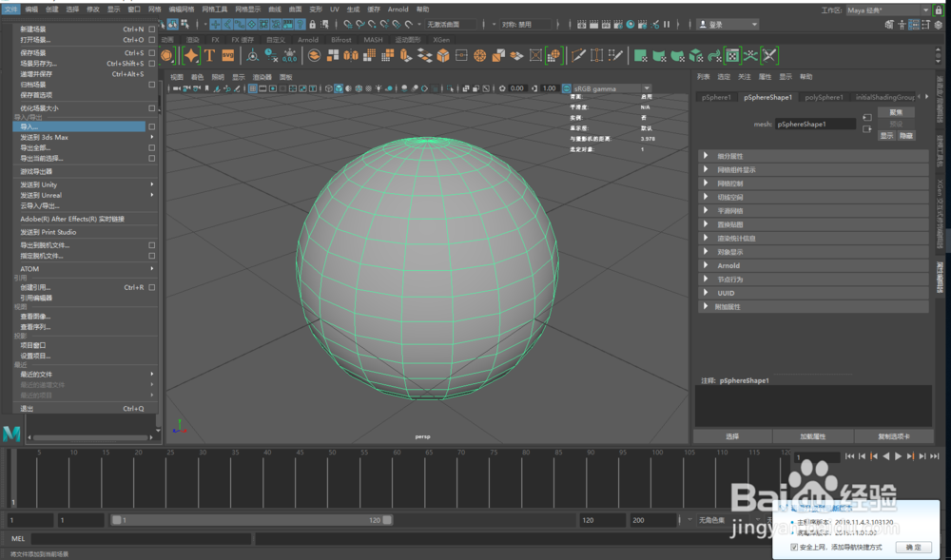Click the checkerboard UV shelf icon
This screenshot has height=560, width=951.
(732, 56)
